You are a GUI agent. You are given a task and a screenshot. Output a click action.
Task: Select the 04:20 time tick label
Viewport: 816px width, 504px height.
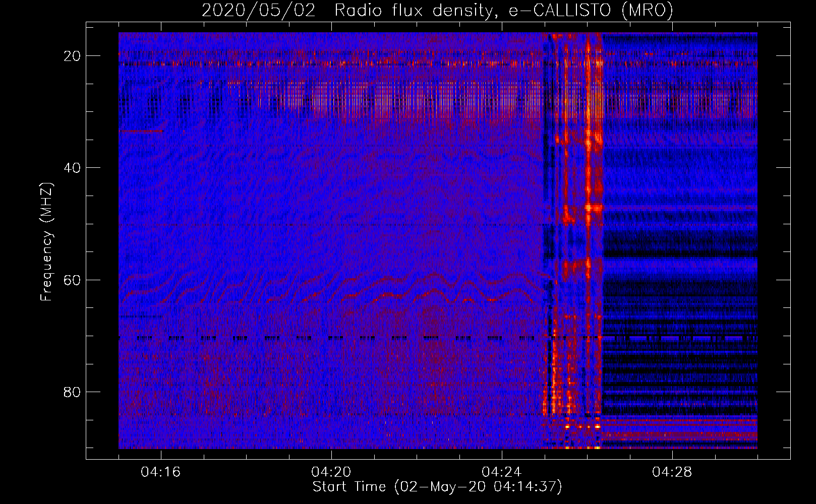click(x=331, y=472)
